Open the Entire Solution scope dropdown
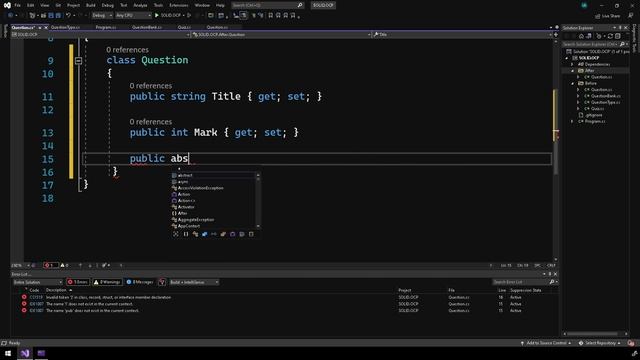The image size is (640, 360). [38, 282]
